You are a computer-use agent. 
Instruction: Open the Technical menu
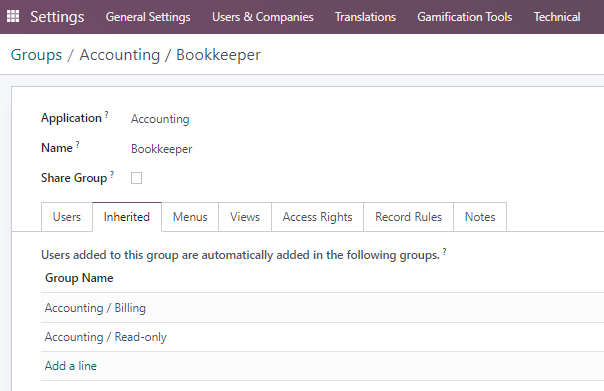click(557, 17)
